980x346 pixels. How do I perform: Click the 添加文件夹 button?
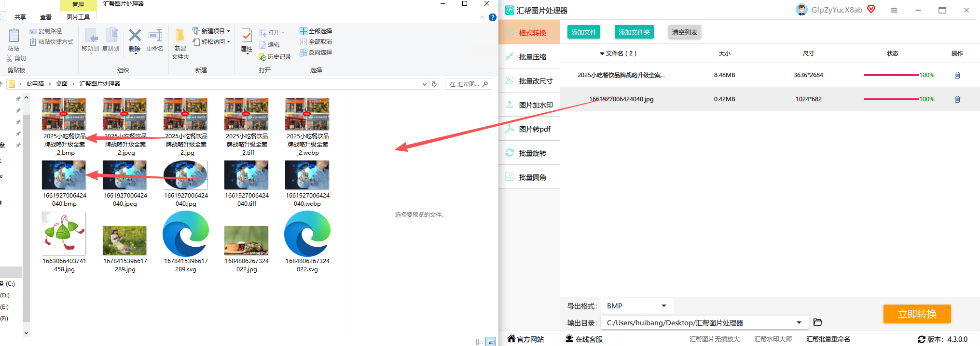(x=634, y=32)
